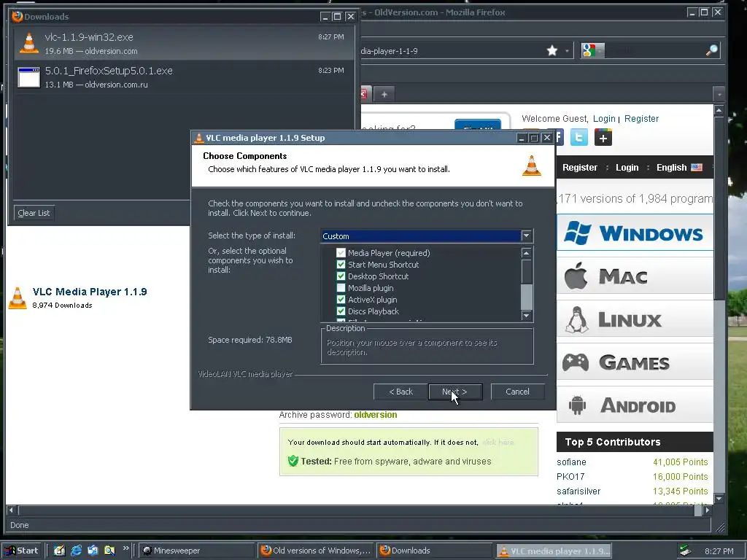
Task: Click the Firefox horizontal scroll left arrow
Action: pyautogui.click(x=11, y=510)
